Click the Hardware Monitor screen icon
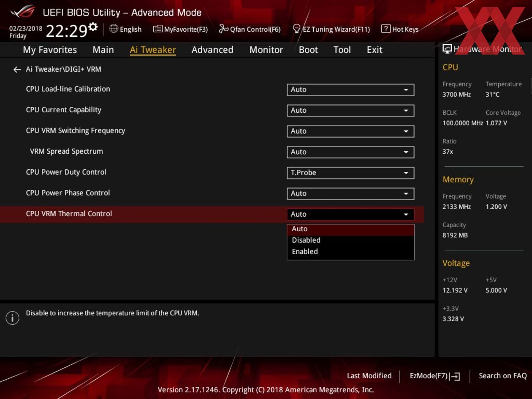Image resolution: width=532 pixels, height=399 pixels. coord(447,49)
